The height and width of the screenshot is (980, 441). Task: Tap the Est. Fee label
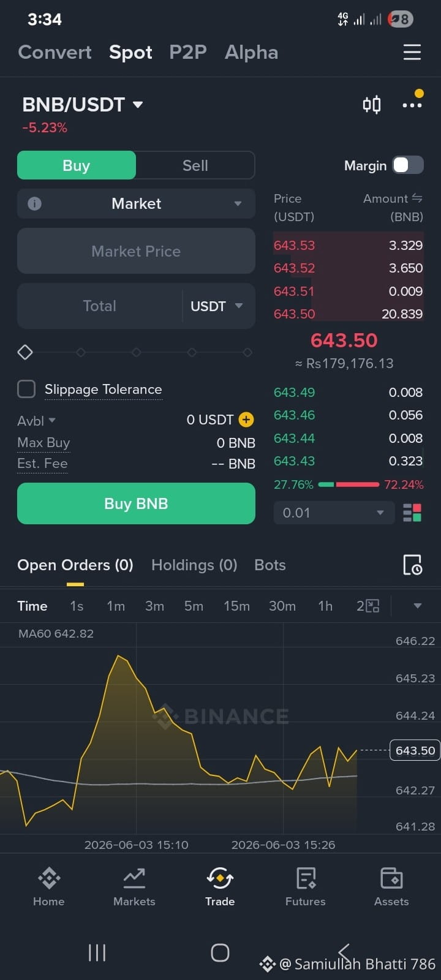coord(42,464)
